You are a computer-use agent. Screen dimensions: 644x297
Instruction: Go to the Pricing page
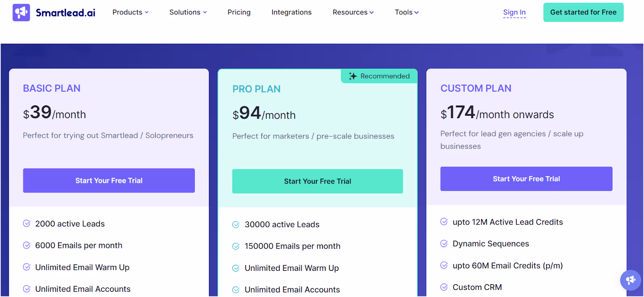(239, 12)
